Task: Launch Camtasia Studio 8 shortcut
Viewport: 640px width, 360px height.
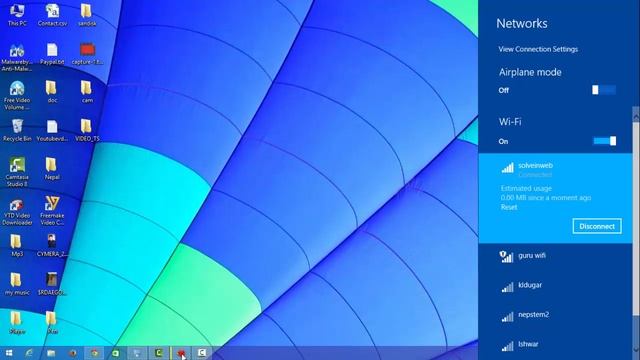Action: pos(17,172)
